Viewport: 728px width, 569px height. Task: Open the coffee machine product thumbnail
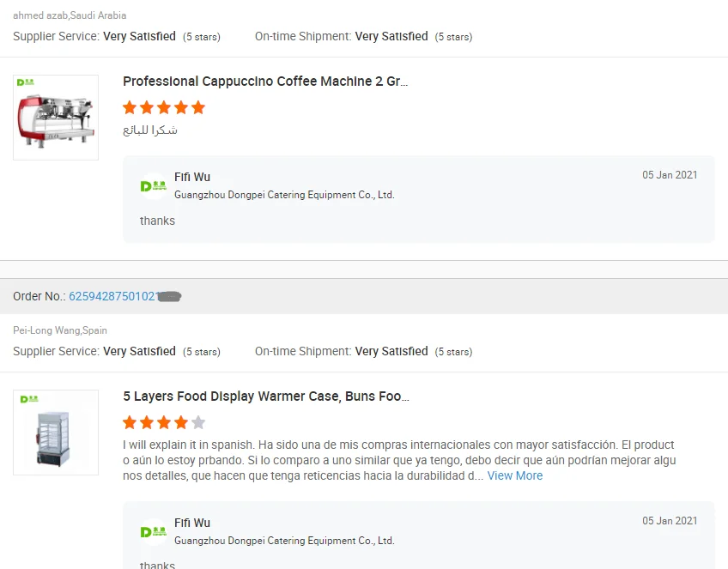56,118
